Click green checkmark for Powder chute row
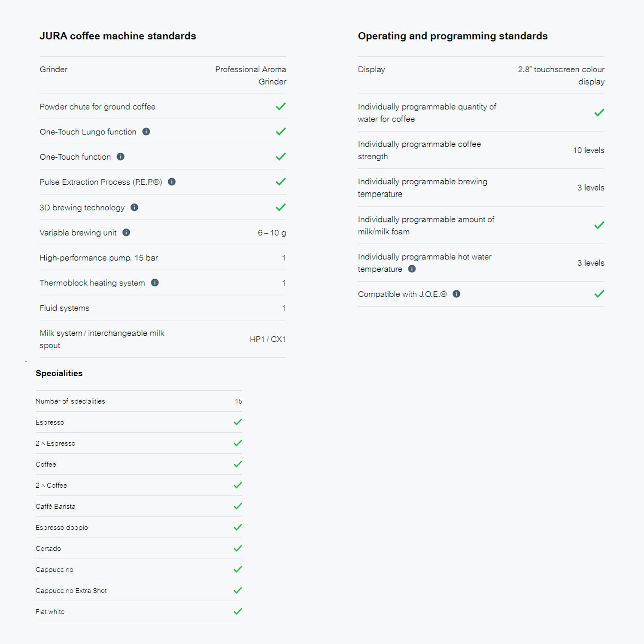The width and height of the screenshot is (644, 644). [x=281, y=106]
